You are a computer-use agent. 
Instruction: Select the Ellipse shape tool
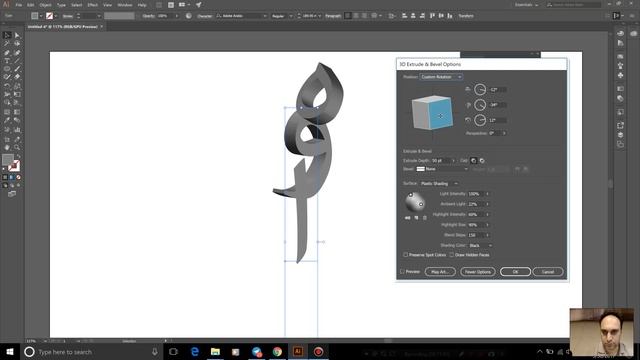coord(7,69)
